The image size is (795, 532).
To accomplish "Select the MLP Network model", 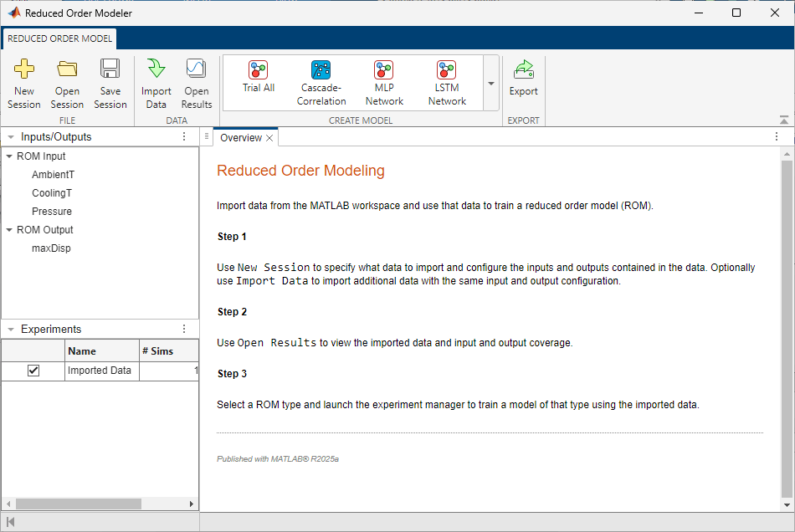I will pyautogui.click(x=384, y=70).
